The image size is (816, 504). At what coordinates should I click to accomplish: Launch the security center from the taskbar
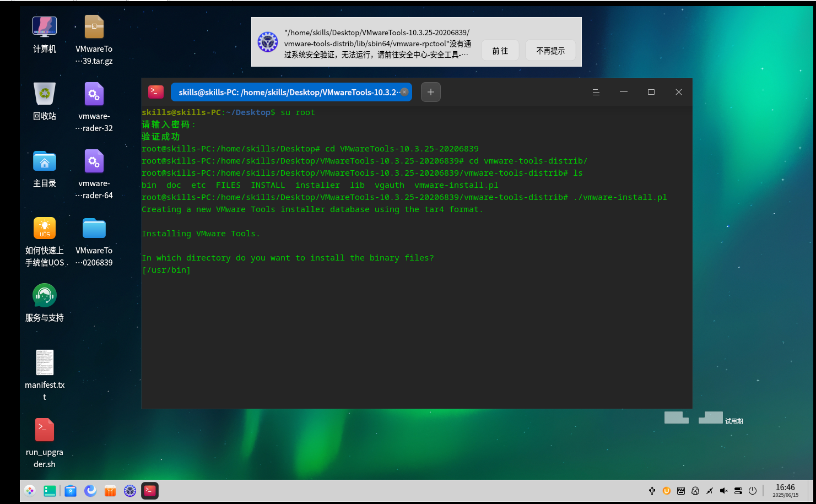129,491
